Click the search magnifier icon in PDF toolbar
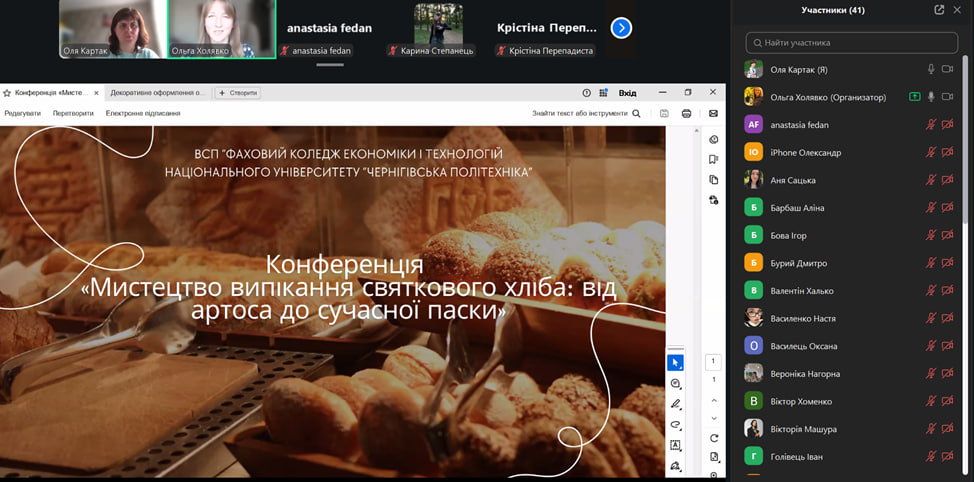Screen dimensions: 974x482 [636, 114]
